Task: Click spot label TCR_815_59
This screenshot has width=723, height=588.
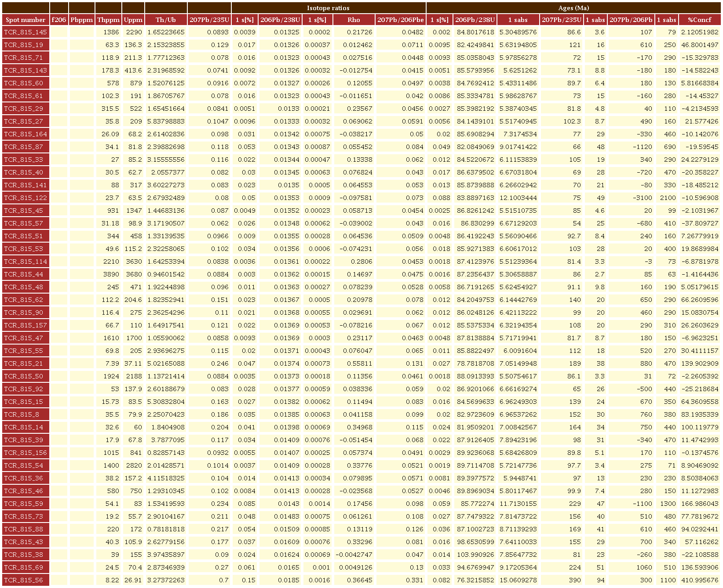Action: 26,504
